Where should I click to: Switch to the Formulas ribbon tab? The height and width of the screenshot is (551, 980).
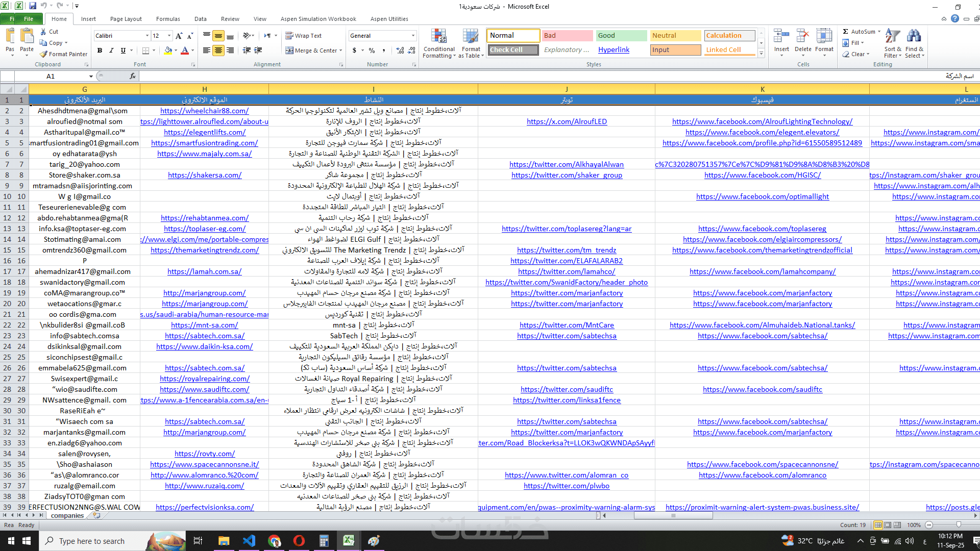tap(168, 19)
